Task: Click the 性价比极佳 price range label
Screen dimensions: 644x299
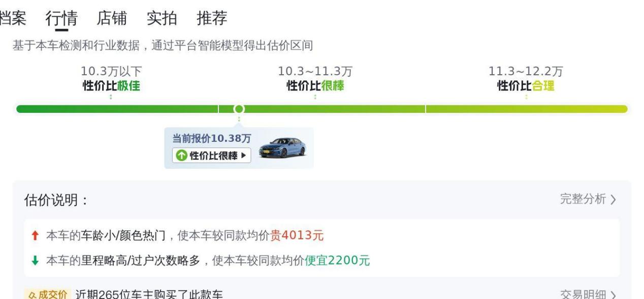Action: pos(111,86)
